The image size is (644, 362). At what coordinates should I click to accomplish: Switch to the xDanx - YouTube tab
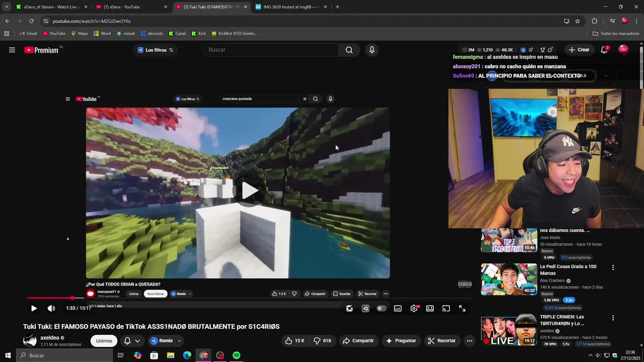131,7
